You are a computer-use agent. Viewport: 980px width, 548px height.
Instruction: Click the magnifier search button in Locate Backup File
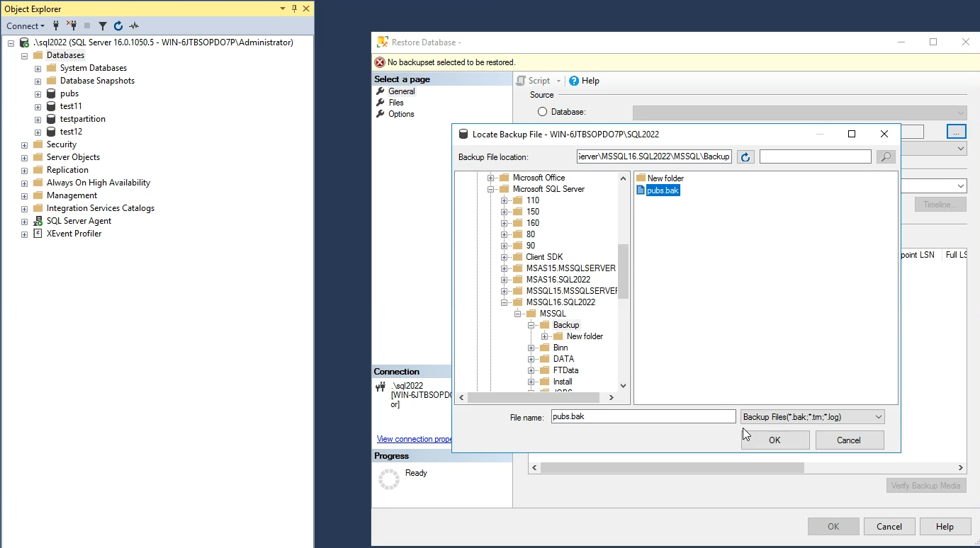pos(886,156)
